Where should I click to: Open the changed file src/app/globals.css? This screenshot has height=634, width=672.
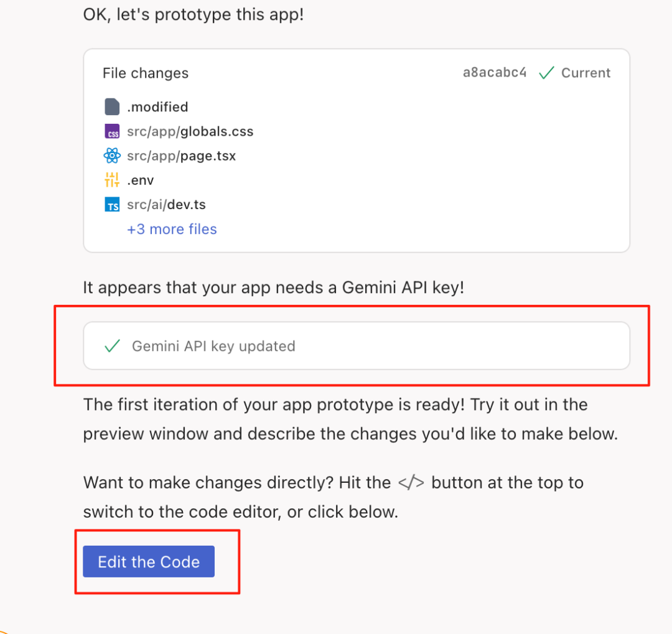[x=190, y=131]
